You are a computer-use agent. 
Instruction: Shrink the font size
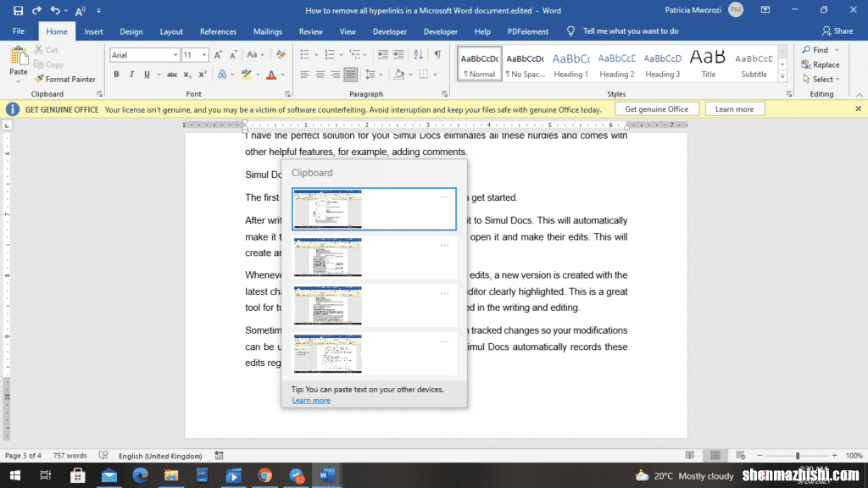233,55
